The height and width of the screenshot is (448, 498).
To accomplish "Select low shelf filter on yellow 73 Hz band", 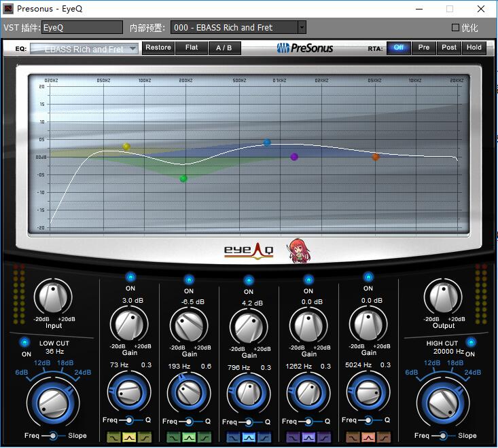I will click(x=113, y=438).
